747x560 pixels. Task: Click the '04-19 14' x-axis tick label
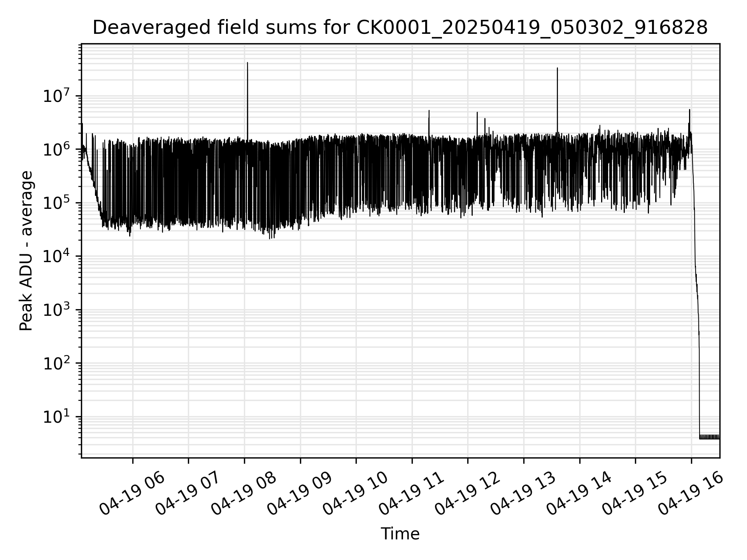coord(580,493)
